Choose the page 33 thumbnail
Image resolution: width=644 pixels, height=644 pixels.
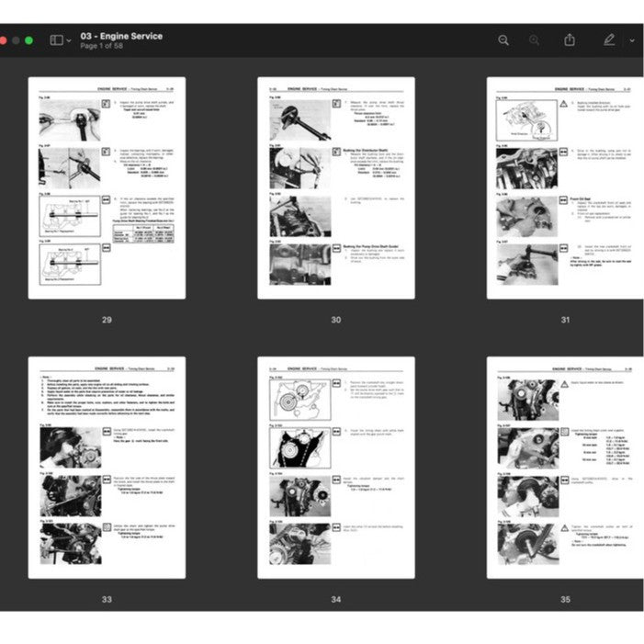tap(107, 468)
